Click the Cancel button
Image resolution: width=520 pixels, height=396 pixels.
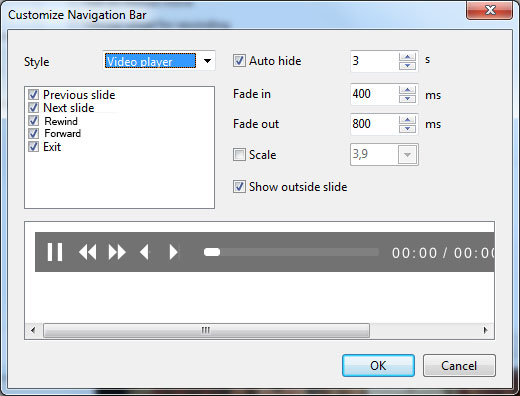click(459, 366)
